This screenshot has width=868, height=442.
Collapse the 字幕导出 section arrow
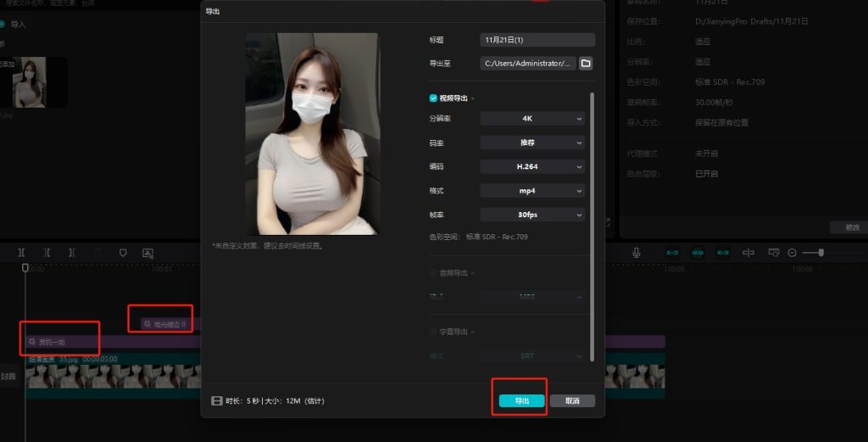(x=473, y=333)
